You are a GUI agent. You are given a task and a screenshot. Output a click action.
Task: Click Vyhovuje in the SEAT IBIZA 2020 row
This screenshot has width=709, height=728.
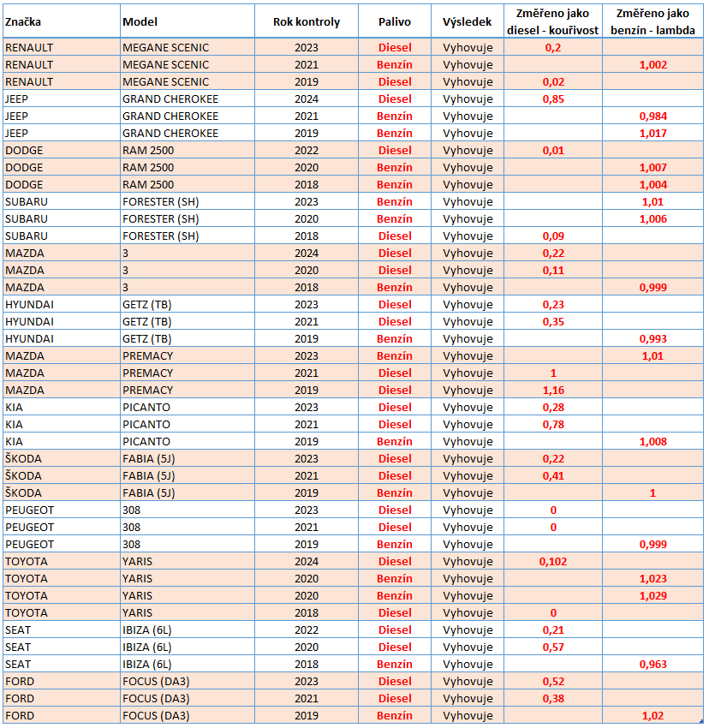point(468,647)
